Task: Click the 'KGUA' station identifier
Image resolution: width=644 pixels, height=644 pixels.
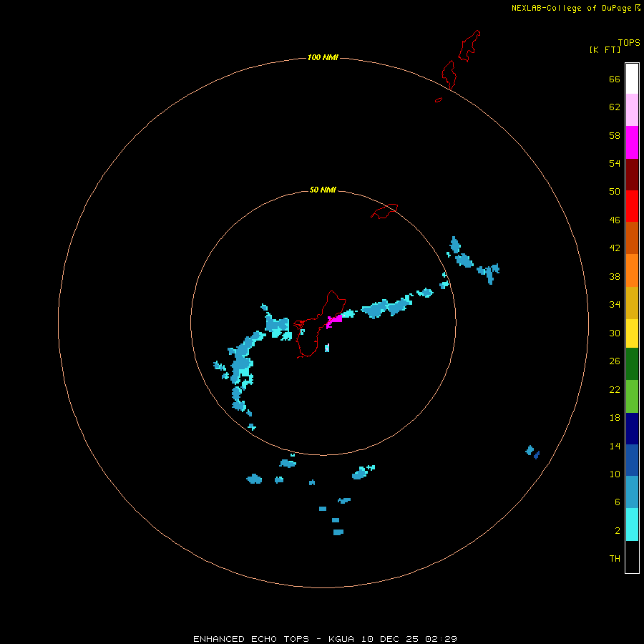Action: coord(341,639)
